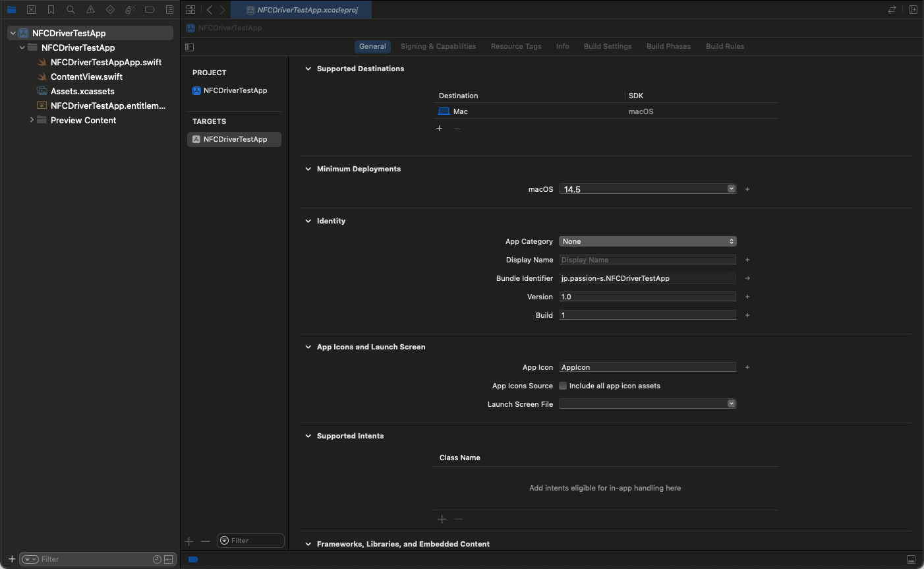Select ContentView.swift in the navigator
Screen dimensions: 924x569
[x=86, y=77]
